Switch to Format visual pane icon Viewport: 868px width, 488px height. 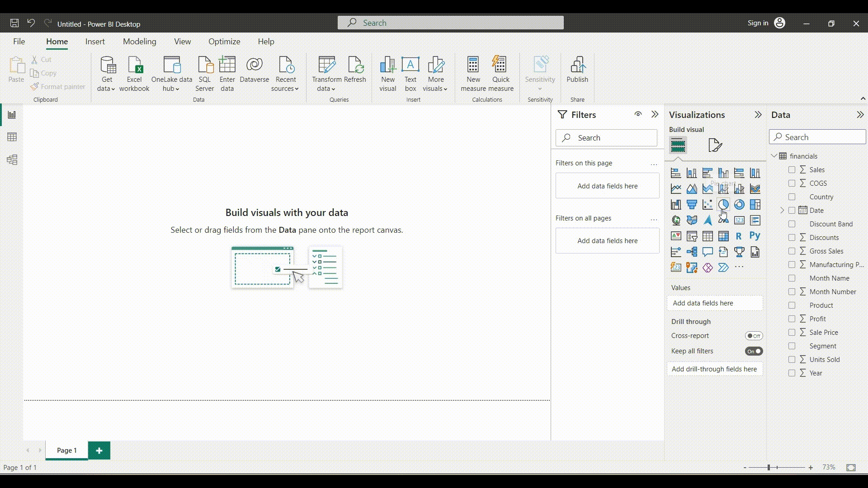[x=715, y=145]
